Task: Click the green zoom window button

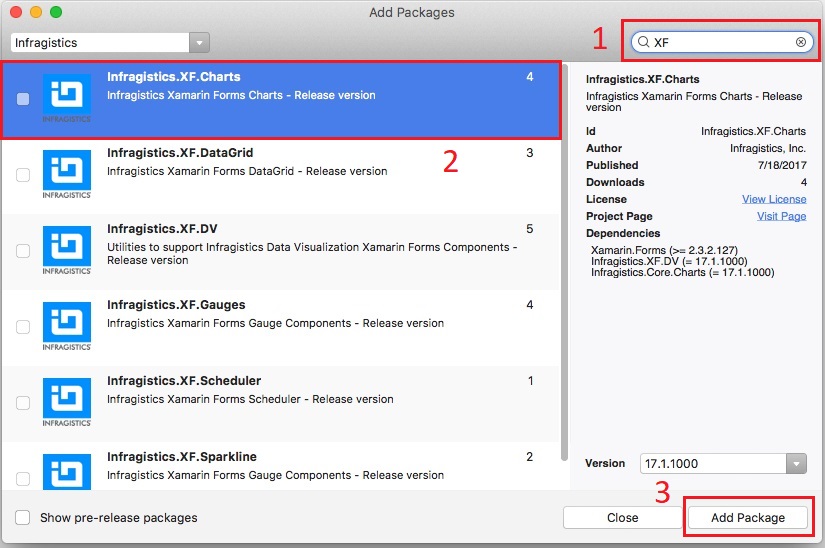Action: coord(56,12)
